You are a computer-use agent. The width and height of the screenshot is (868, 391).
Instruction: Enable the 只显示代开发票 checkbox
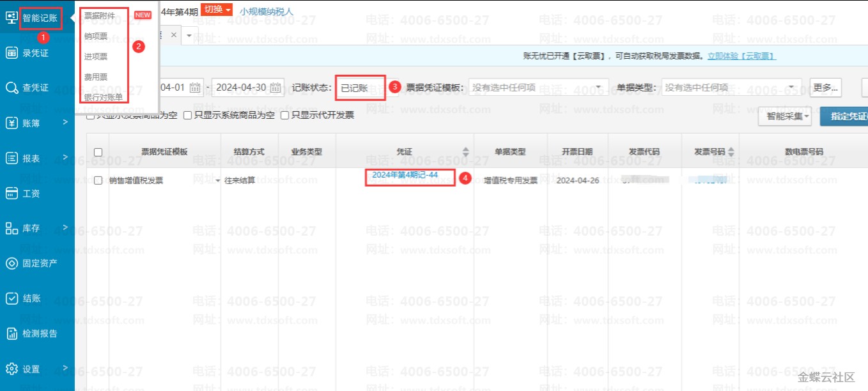(x=285, y=116)
